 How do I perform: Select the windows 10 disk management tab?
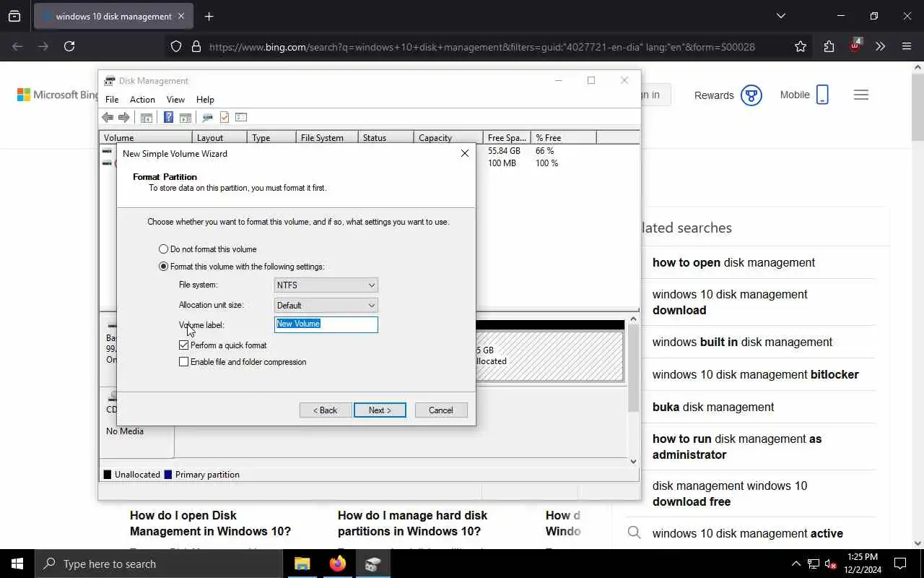[113, 16]
